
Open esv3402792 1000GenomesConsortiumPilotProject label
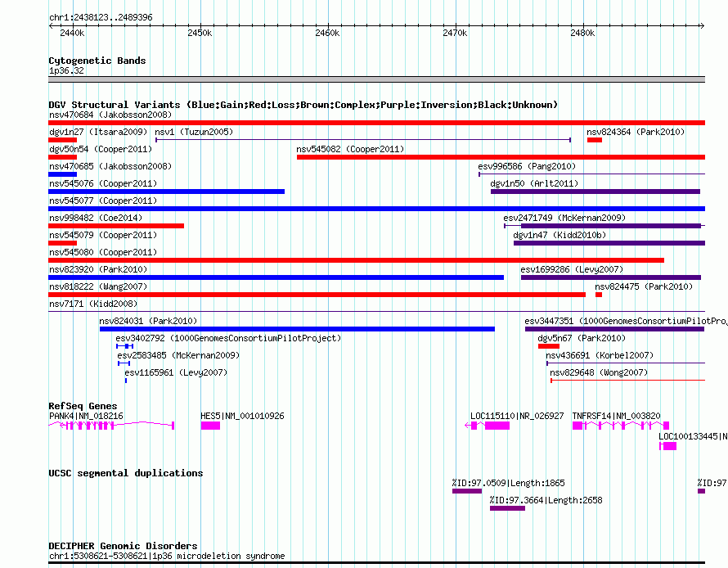pyautogui.click(x=228, y=338)
